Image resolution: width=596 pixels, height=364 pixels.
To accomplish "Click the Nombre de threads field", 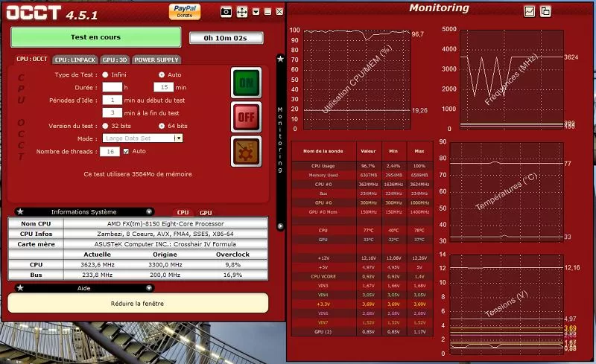I will click(x=110, y=151).
